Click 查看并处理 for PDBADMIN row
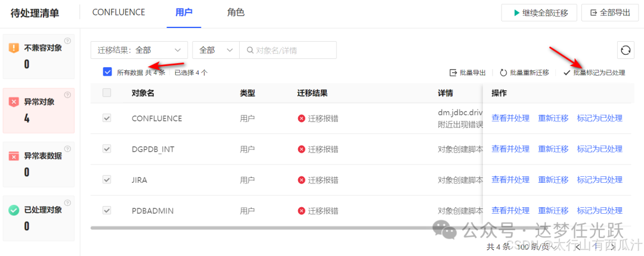This screenshot has height=256, width=644. coord(510,211)
